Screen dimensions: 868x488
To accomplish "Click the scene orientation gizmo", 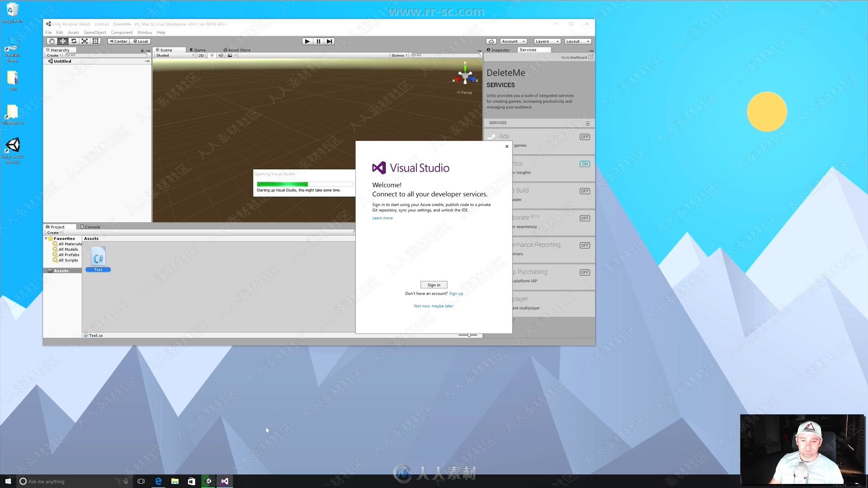I will click(x=465, y=75).
